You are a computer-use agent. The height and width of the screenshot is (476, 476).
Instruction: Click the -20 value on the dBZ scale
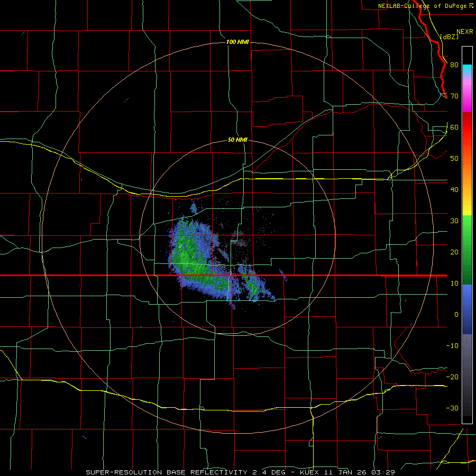[452, 377]
